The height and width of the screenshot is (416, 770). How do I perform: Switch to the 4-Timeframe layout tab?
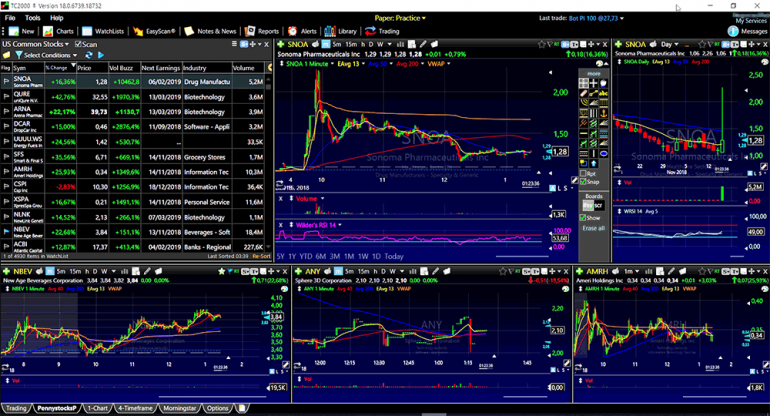point(136,408)
